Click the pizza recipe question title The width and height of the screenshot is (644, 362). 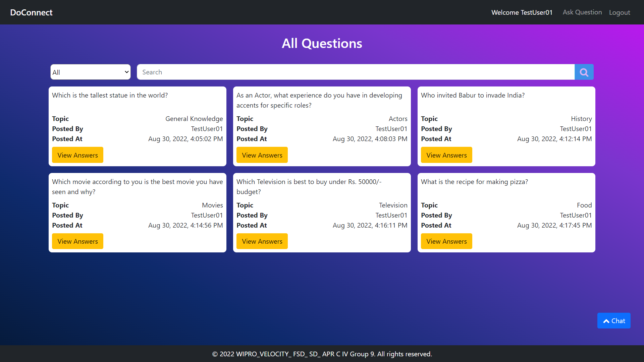pyautogui.click(x=474, y=182)
